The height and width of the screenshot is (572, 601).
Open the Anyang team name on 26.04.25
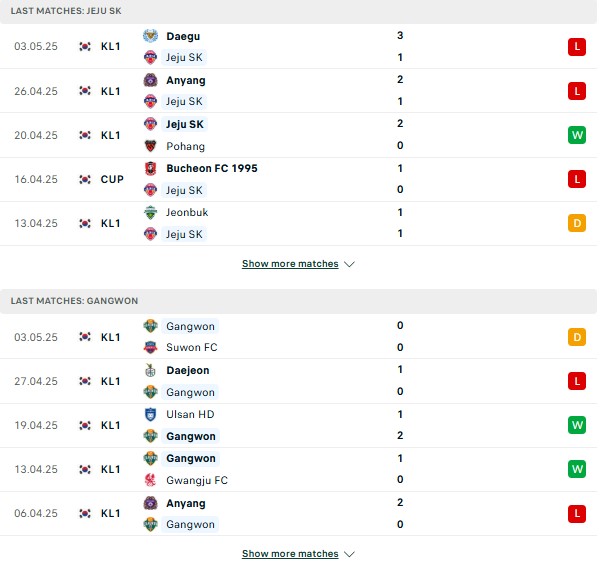coord(186,81)
